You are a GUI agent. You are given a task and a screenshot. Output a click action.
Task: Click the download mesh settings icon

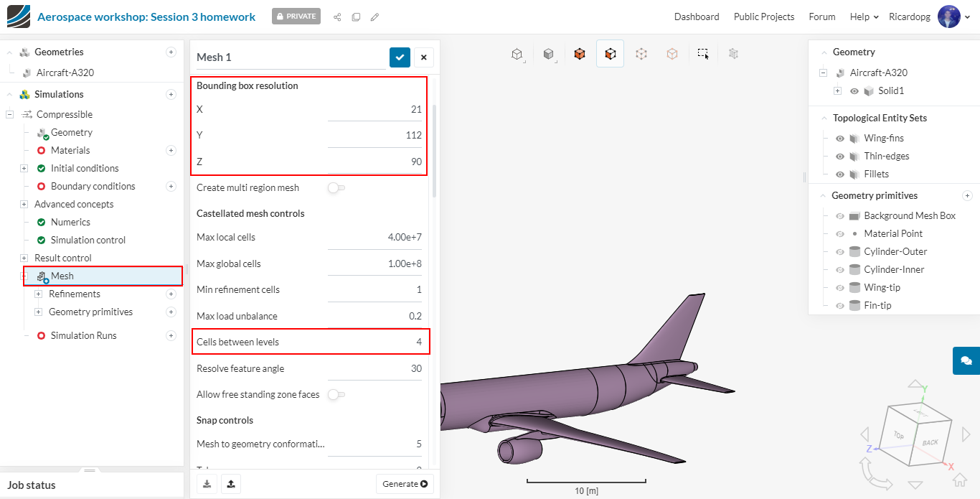pos(207,484)
